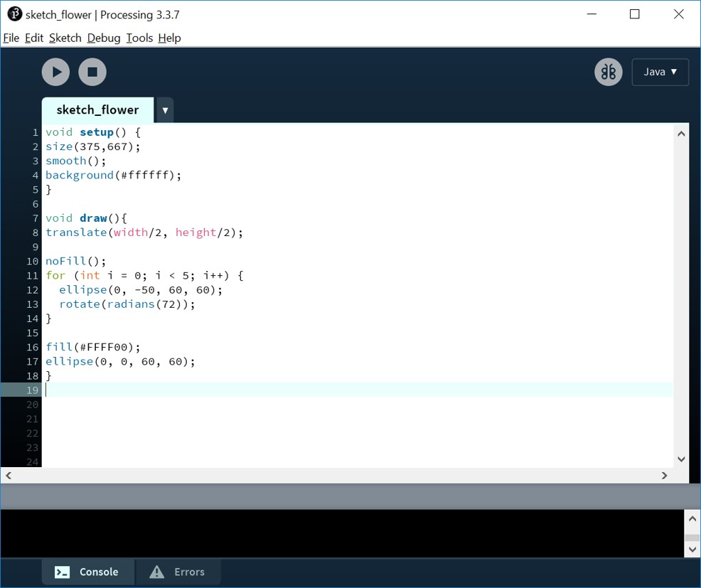Click line number 15 in gutter
Screen dimensions: 701x588
pyautogui.click(x=32, y=333)
